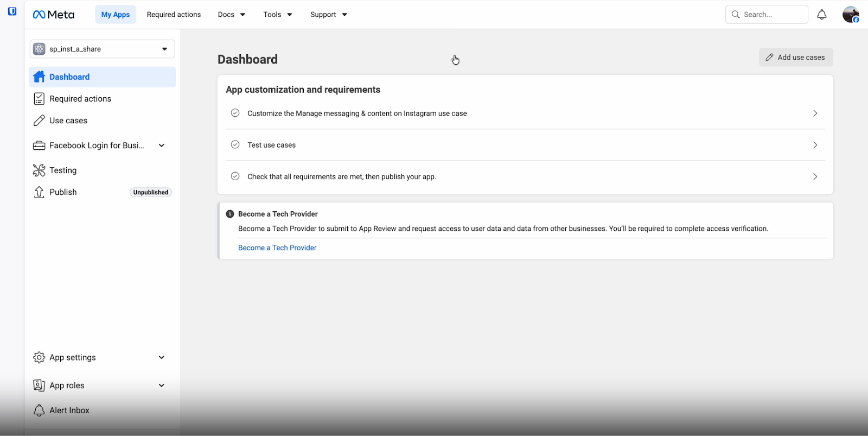Viewport: 868px width, 436px height.
Task: Click the Become a Tech Provider bold title
Action: point(278,214)
